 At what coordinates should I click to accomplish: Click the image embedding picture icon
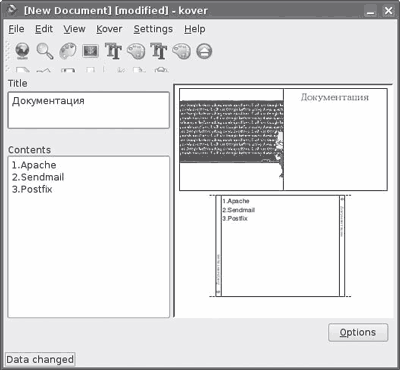tap(90, 51)
